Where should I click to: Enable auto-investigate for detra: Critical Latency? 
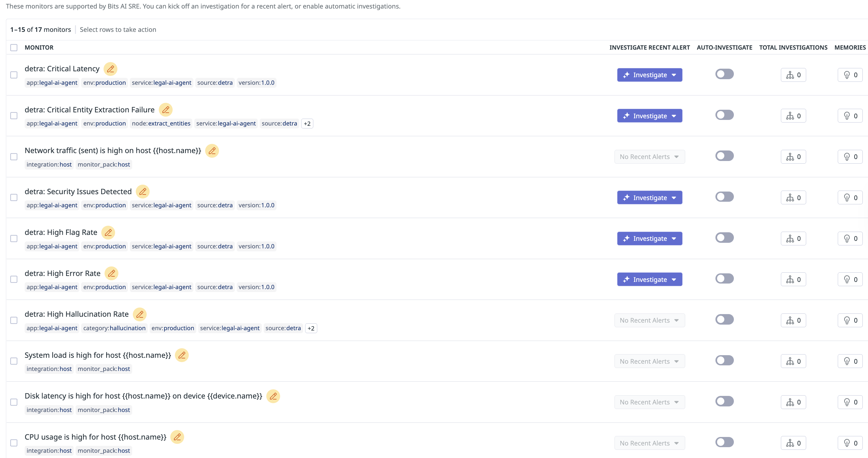(x=724, y=74)
